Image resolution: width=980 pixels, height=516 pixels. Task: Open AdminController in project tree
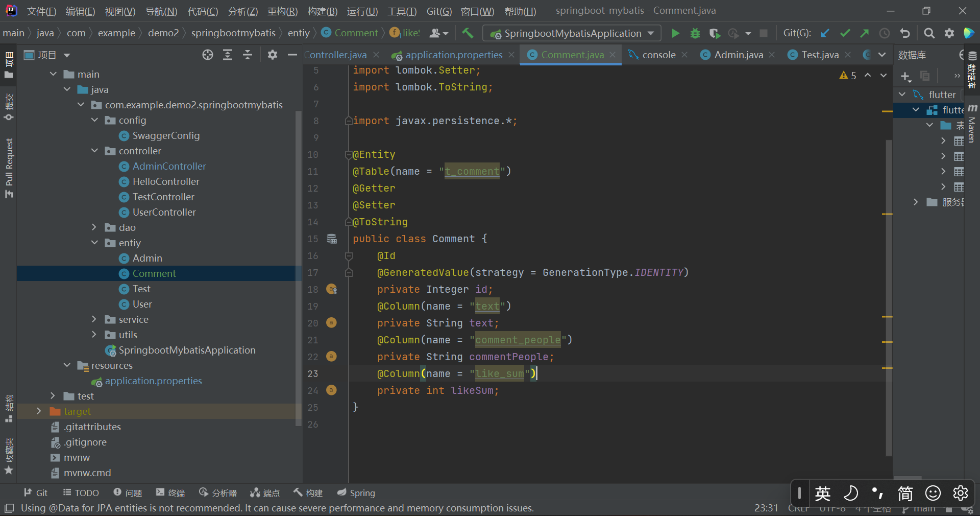pyautogui.click(x=169, y=166)
